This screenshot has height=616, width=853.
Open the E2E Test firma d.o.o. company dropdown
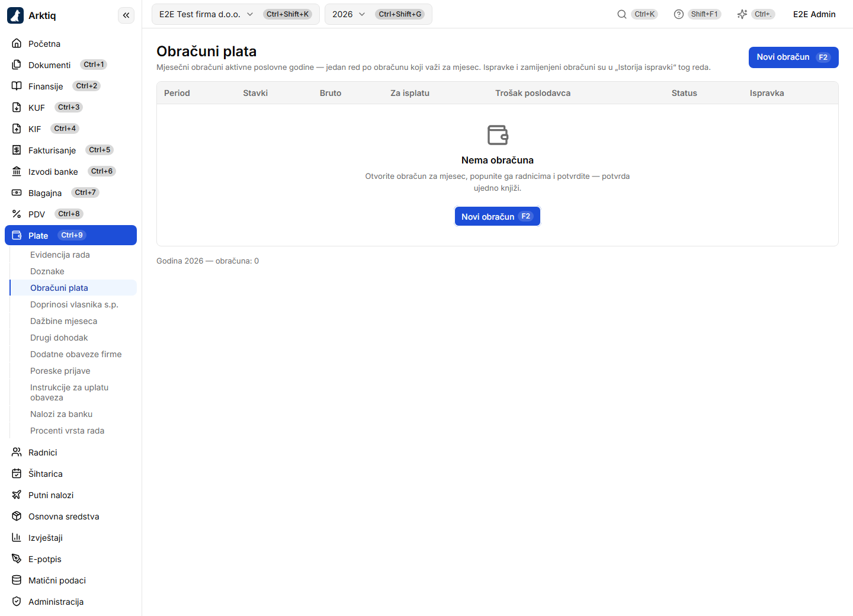point(236,14)
